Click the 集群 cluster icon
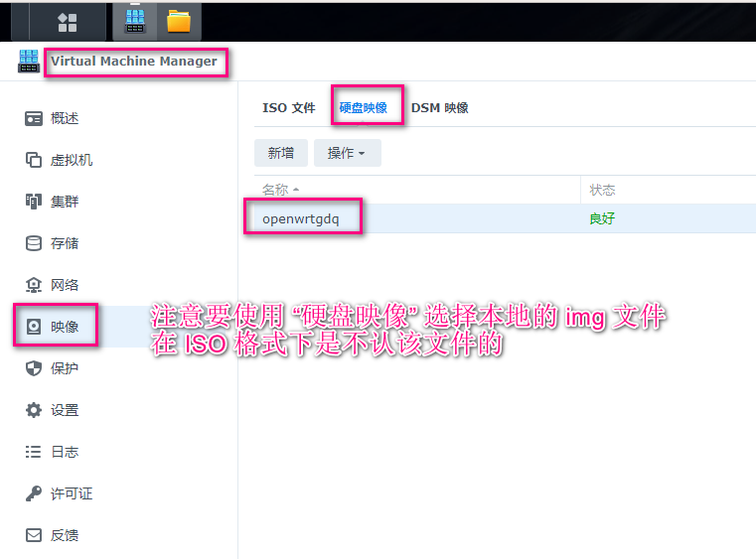 tap(33, 202)
